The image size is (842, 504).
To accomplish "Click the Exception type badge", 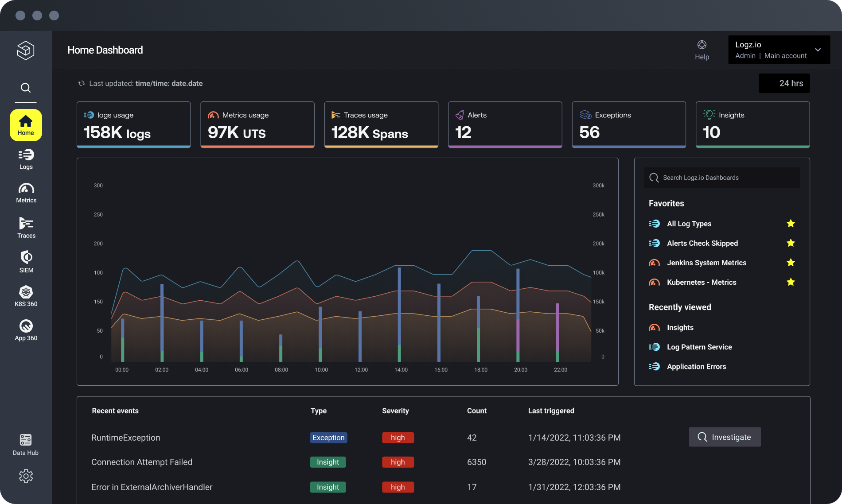I will [328, 438].
